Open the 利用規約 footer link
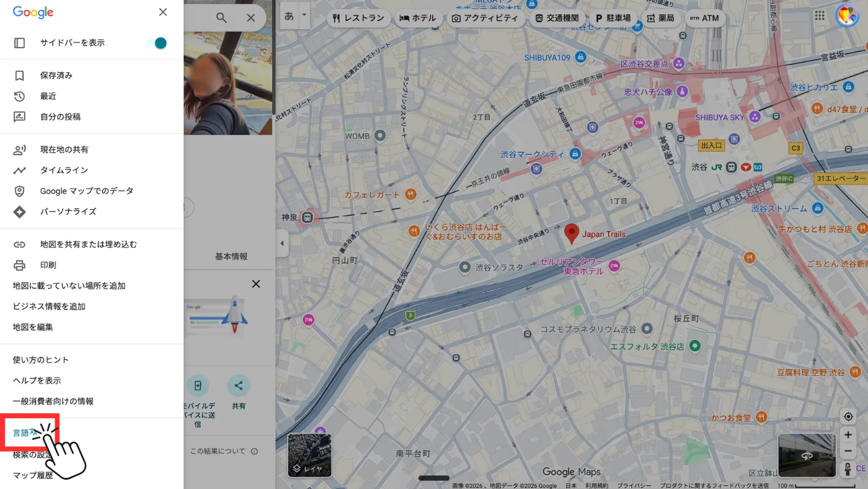The width and height of the screenshot is (868, 489). point(597,485)
